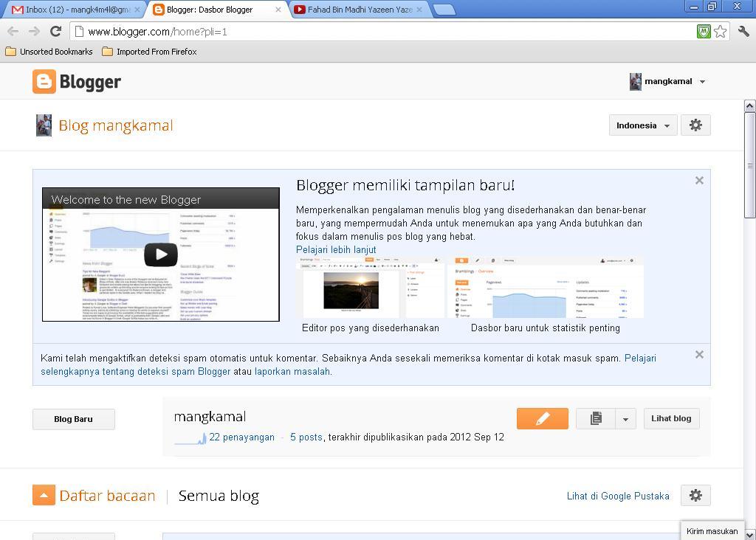Open post list with document icon
The image size is (756, 540).
coord(596,418)
